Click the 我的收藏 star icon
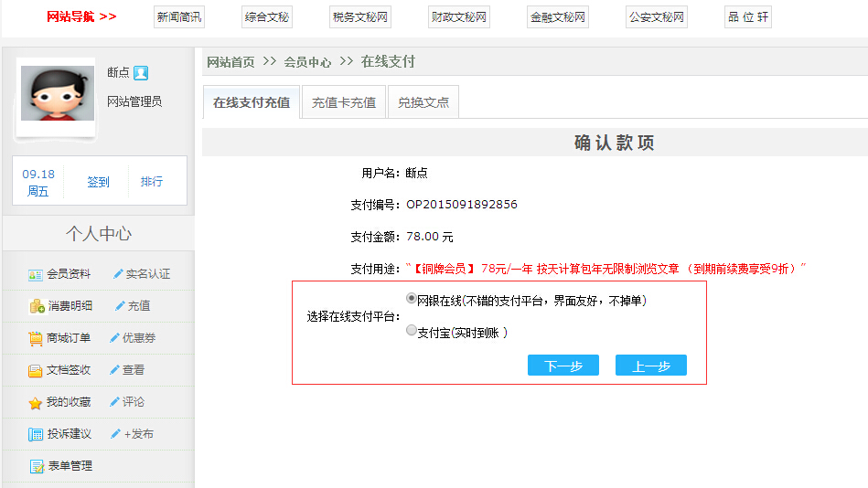The width and height of the screenshot is (868, 488). click(x=36, y=403)
